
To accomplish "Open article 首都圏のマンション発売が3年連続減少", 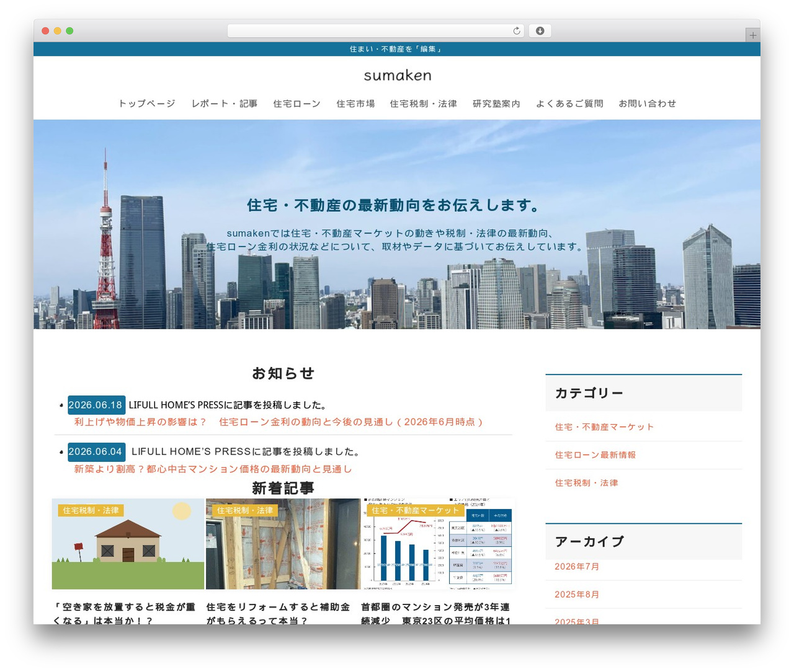I will (436, 614).
